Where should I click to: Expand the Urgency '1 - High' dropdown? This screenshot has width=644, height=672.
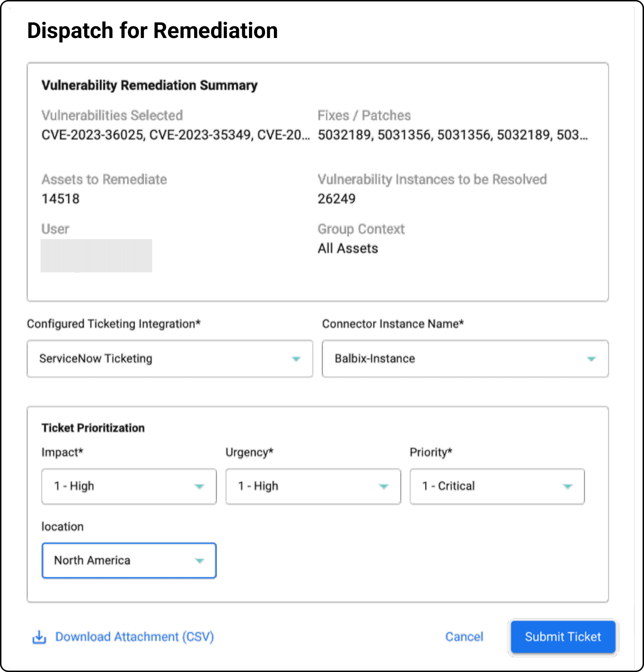[x=313, y=486]
